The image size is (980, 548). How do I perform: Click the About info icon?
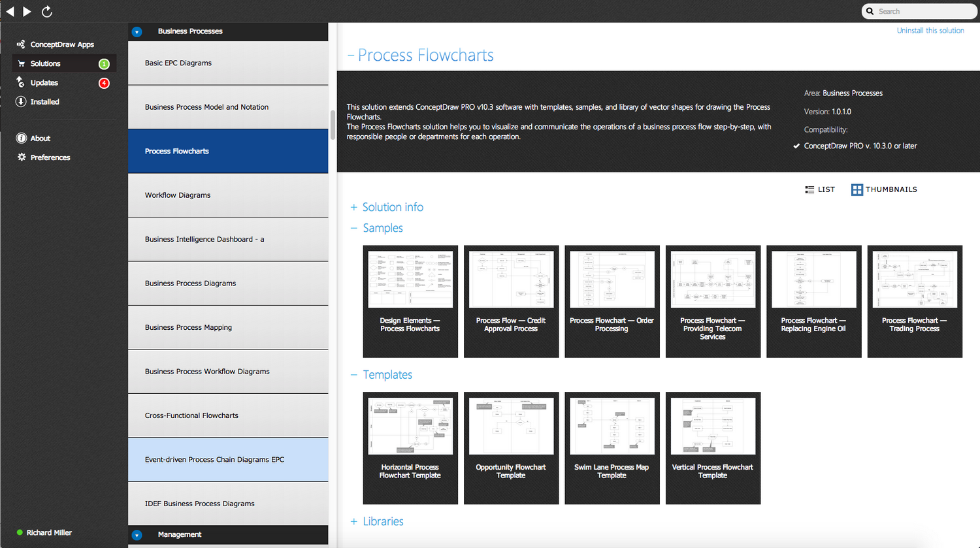pyautogui.click(x=21, y=138)
